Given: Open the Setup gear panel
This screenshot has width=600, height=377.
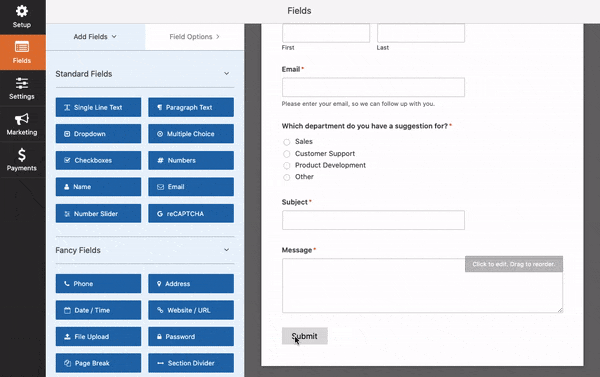Looking at the screenshot, I should tap(22, 17).
